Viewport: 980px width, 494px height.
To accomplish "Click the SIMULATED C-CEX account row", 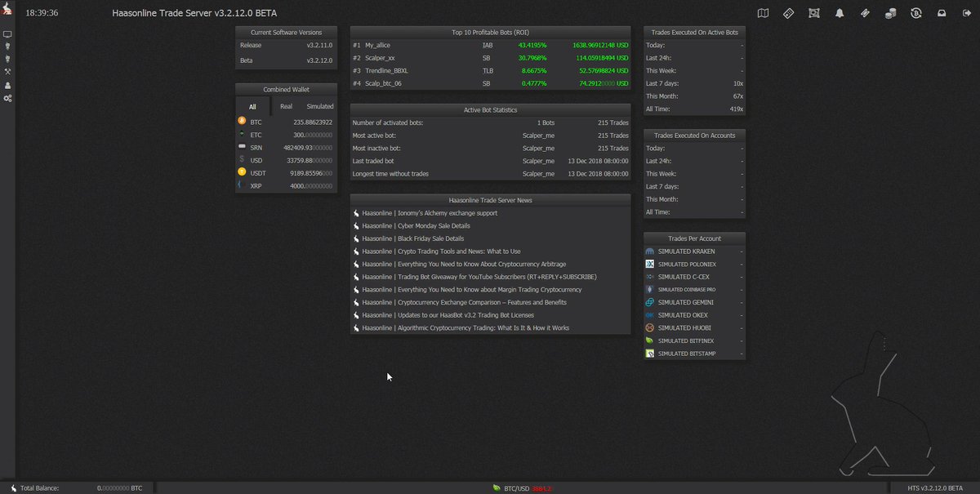I will pos(694,277).
